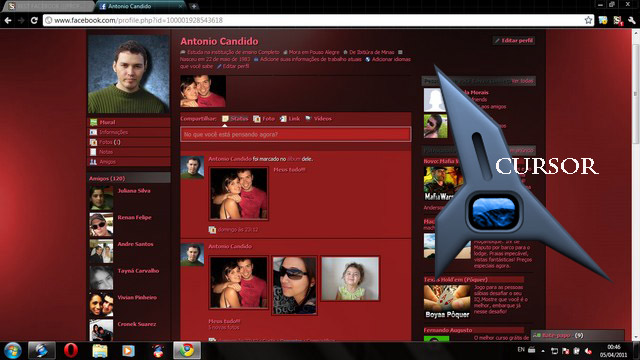
Task: Open Andre Santos' profile link
Action: coord(136,244)
